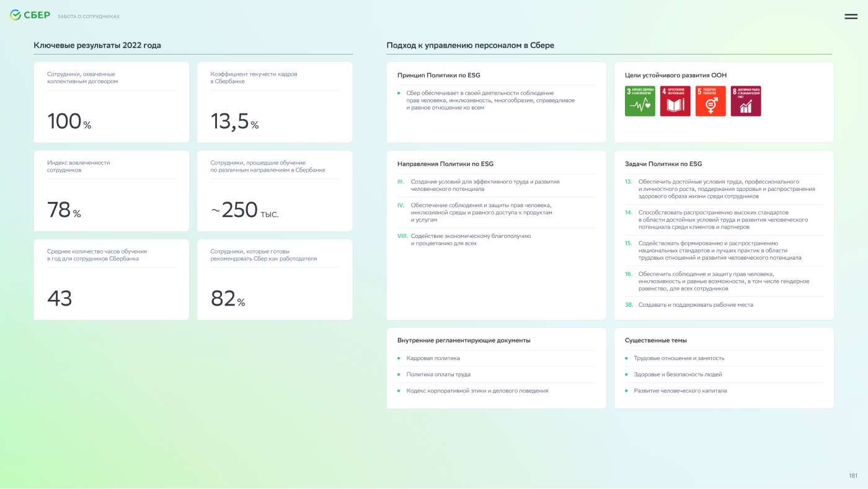The height and width of the screenshot is (489, 868).
Task: Click the page number 181
Action: point(853,475)
